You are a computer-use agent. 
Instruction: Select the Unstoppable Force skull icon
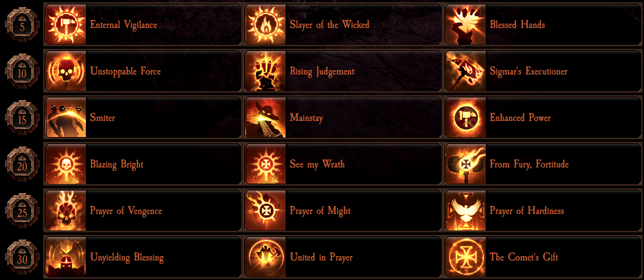[65, 71]
